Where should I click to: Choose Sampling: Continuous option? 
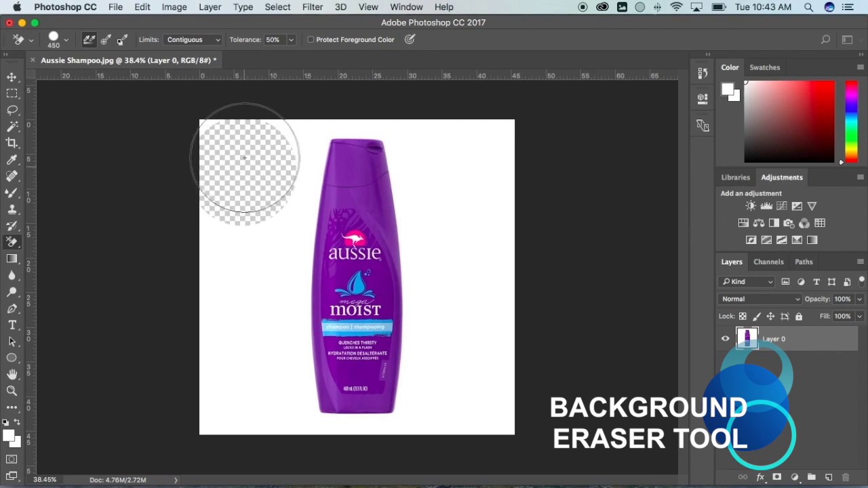pos(89,39)
